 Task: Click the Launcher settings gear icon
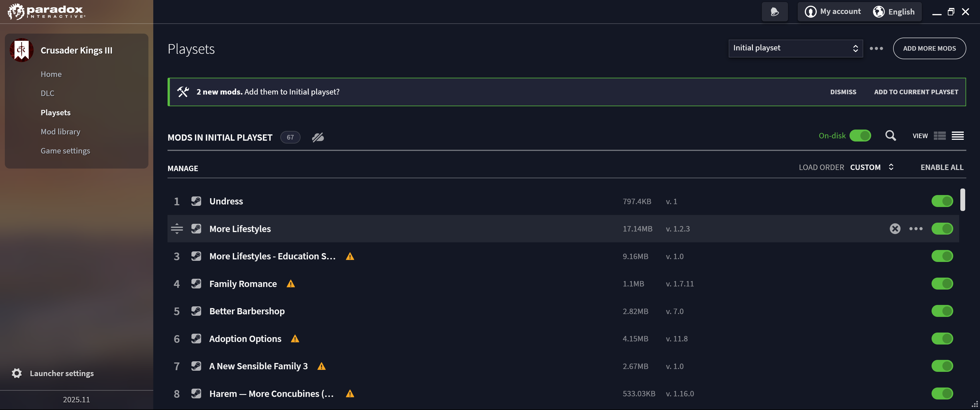coord(17,373)
